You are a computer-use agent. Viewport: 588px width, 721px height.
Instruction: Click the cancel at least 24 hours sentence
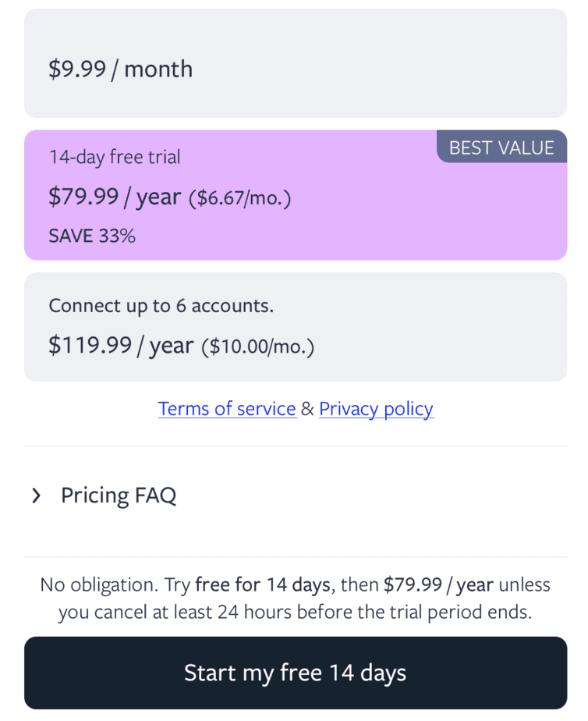pos(295,613)
